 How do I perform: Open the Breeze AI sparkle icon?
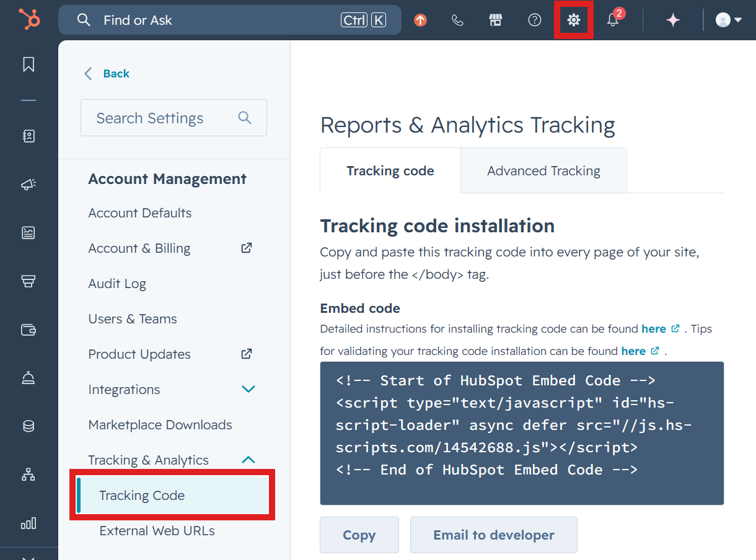[673, 20]
